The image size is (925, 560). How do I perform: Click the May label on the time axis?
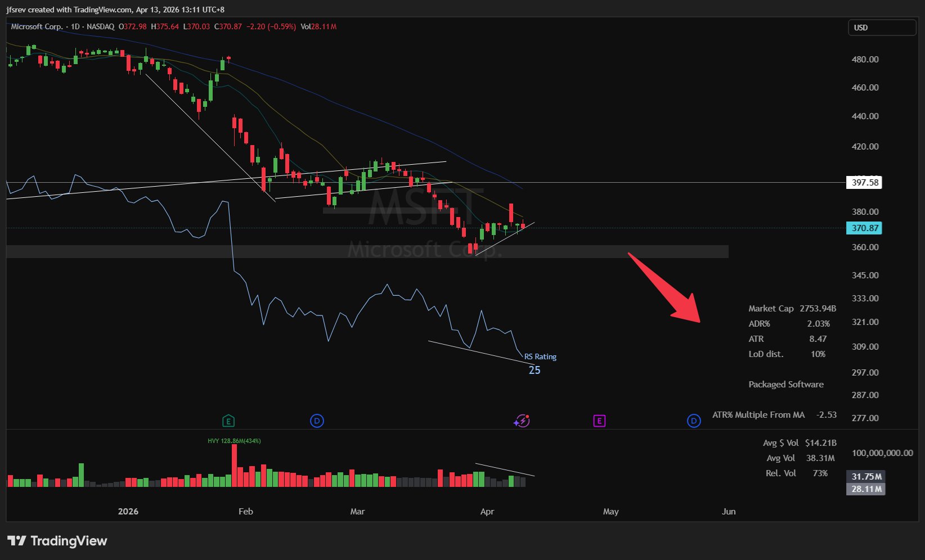[611, 511]
